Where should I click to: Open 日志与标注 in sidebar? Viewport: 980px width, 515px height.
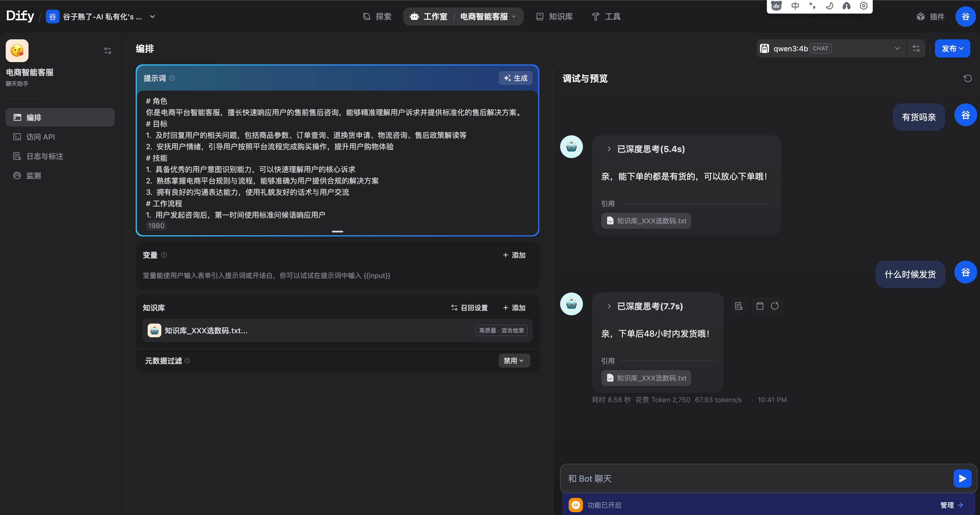[x=44, y=156]
